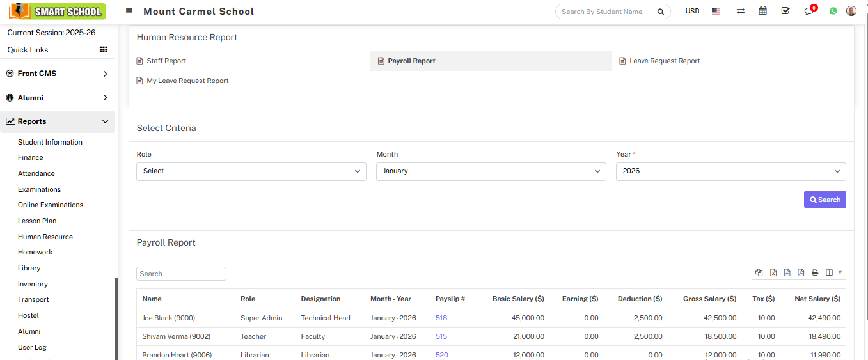The width and height of the screenshot is (868, 360).
Task: Open the Human Resource reports
Action: (45, 237)
